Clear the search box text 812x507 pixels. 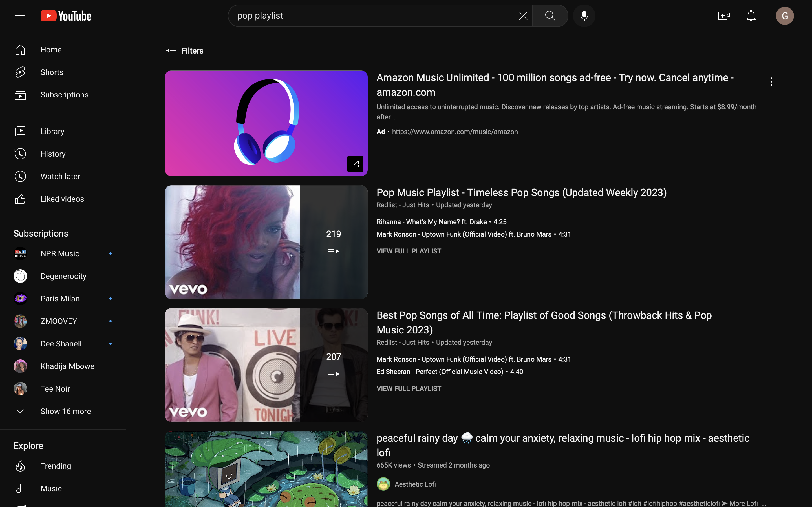(523, 16)
